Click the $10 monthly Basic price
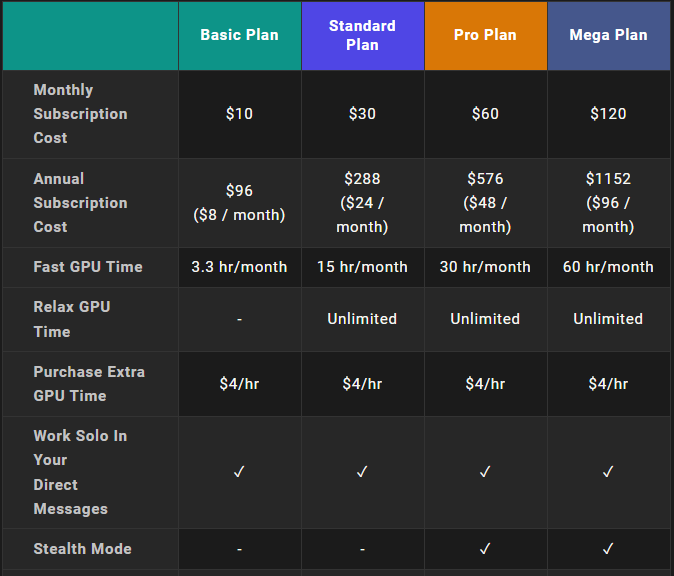Viewport: 674px width, 576px height. click(x=239, y=114)
